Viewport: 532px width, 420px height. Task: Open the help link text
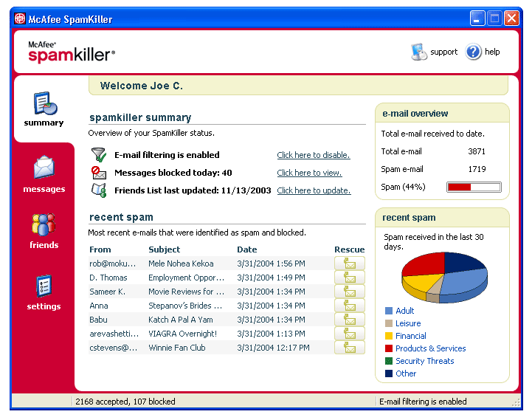492,52
